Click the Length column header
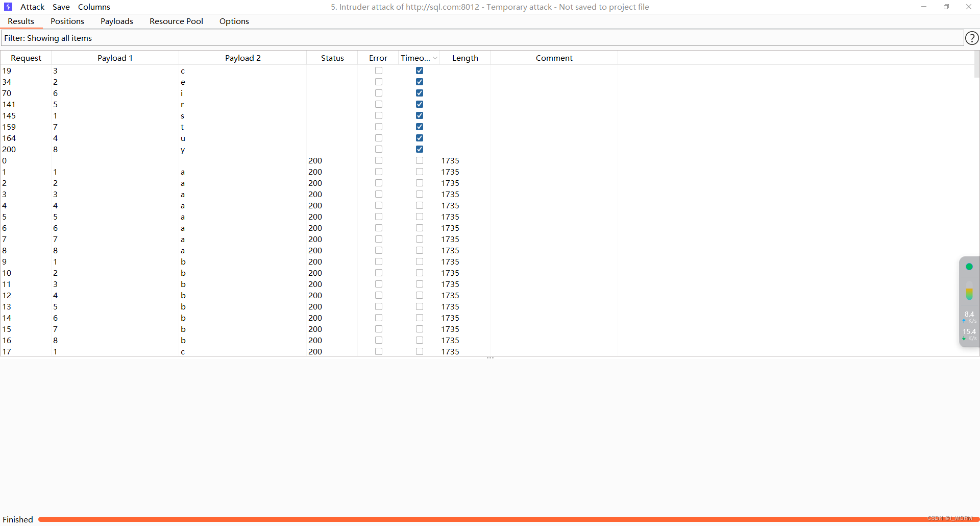The image size is (980, 526). [x=465, y=58]
